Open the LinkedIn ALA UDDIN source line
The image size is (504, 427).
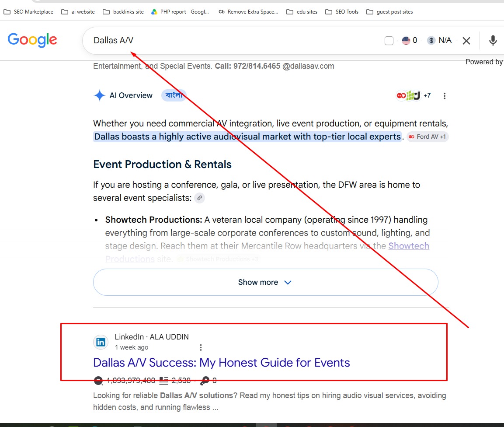pyautogui.click(x=152, y=337)
